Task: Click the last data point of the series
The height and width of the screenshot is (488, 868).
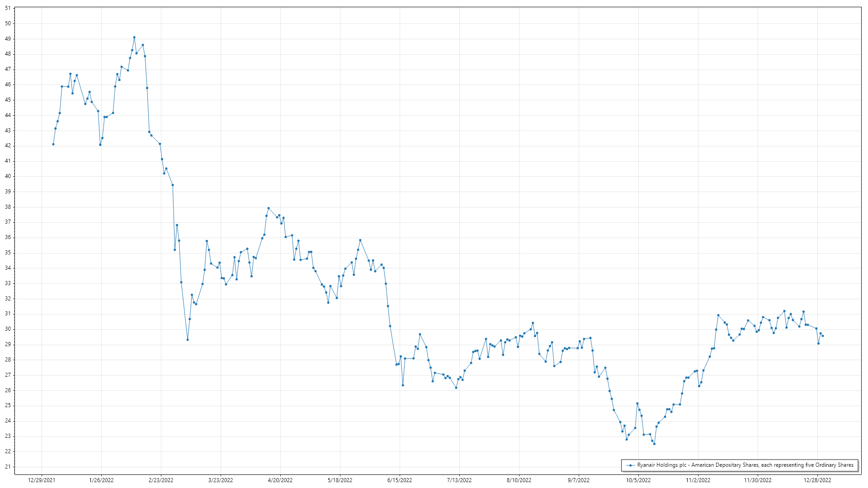Action: coord(823,336)
